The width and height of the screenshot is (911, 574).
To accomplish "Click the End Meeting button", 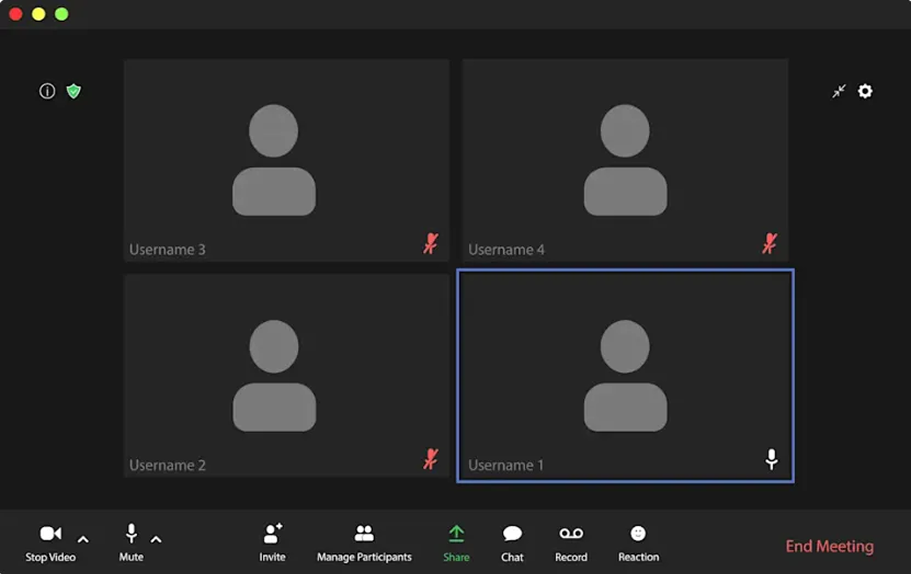I will point(829,546).
